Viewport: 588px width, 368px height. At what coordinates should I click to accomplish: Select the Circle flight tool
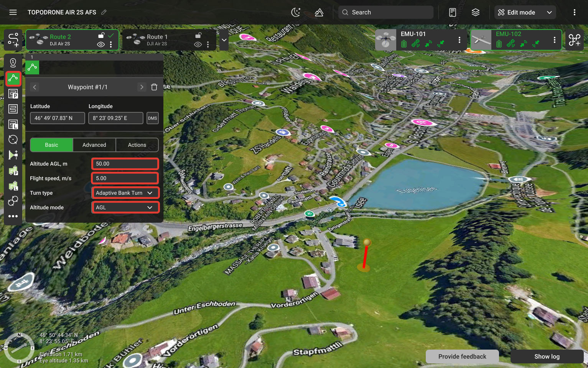13,140
